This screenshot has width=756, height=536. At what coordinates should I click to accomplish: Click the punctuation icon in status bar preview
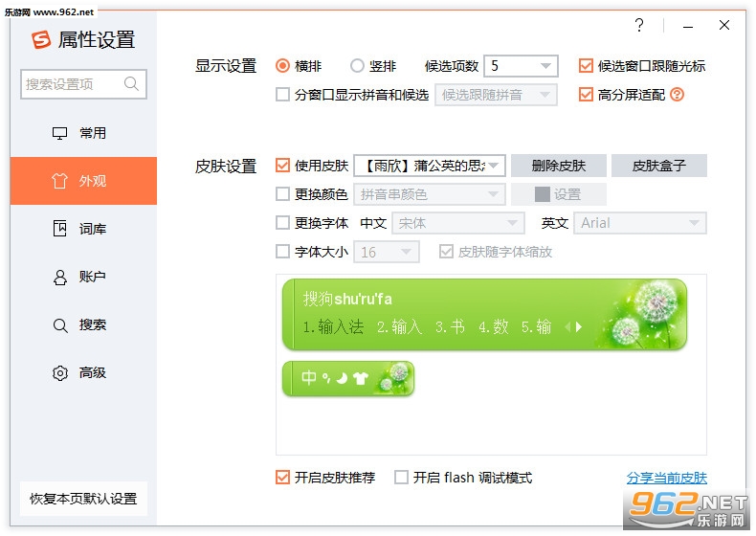click(326, 378)
